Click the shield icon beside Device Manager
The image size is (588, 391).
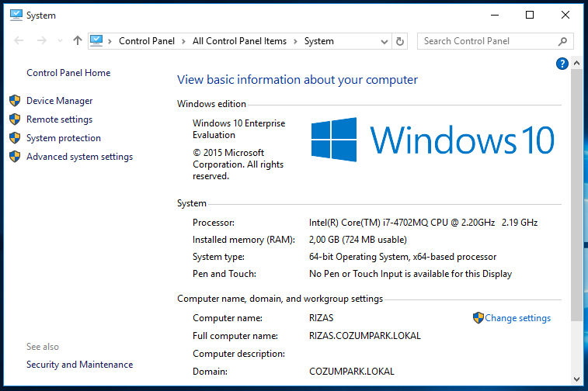(x=15, y=101)
